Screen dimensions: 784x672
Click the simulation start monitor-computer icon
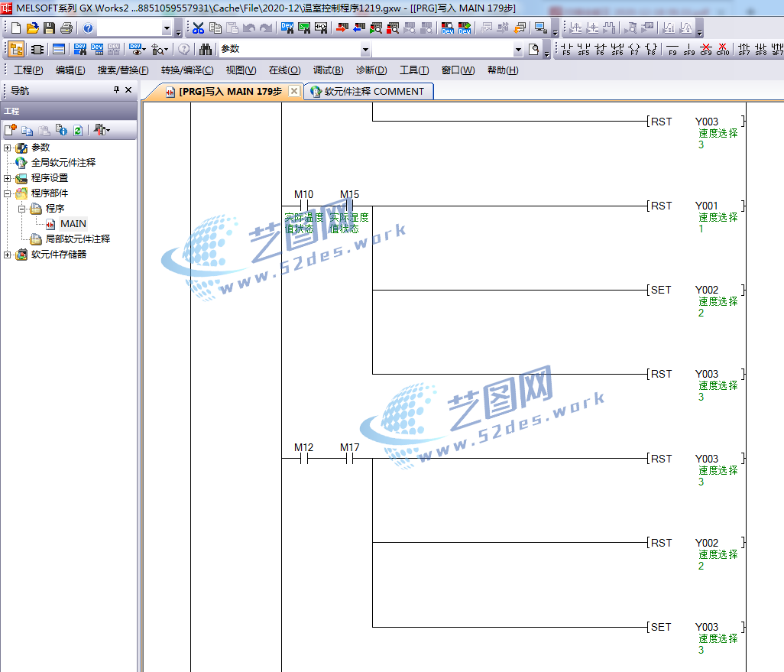click(x=540, y=28)
